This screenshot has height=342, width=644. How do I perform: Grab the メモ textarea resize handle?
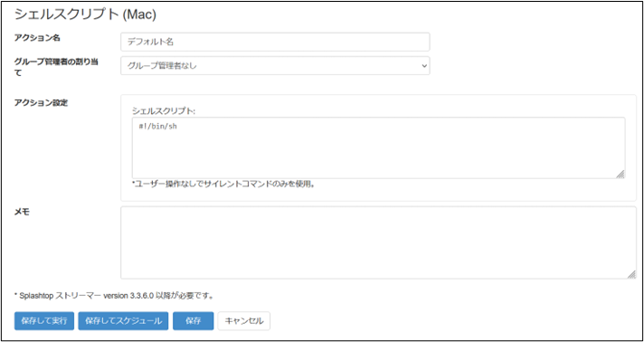pos(631,275)
